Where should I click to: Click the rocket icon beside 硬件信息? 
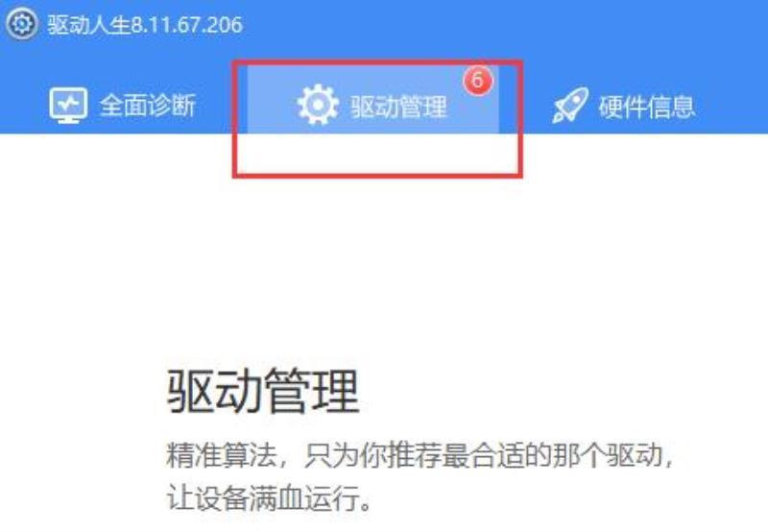(570, 105)
